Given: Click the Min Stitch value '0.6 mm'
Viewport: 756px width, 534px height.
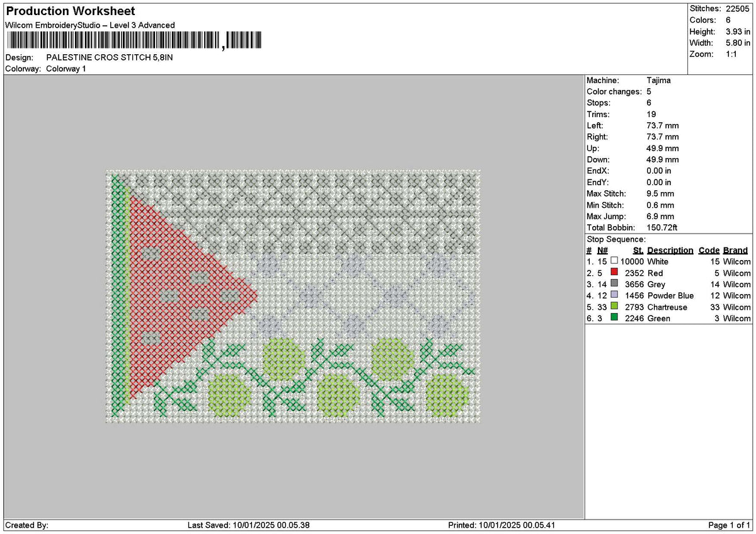Looking at the screenshot, I should (x=660, y=205).
